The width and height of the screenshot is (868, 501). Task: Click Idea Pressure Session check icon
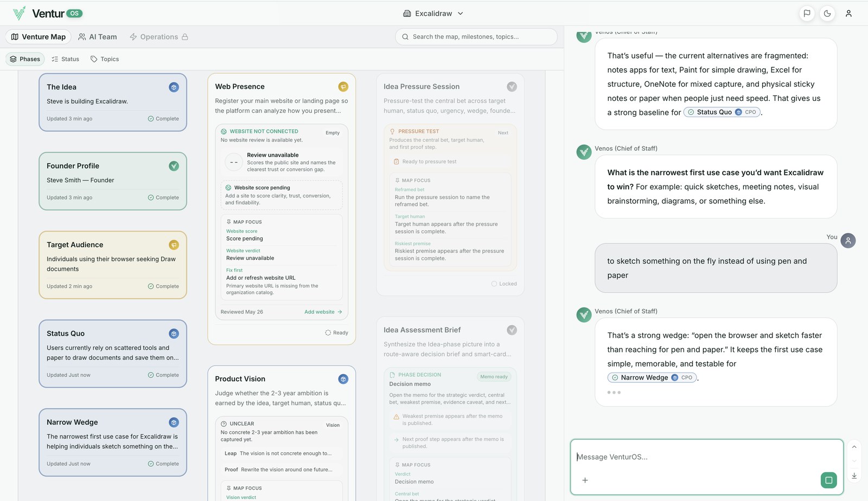click(512, 87)
